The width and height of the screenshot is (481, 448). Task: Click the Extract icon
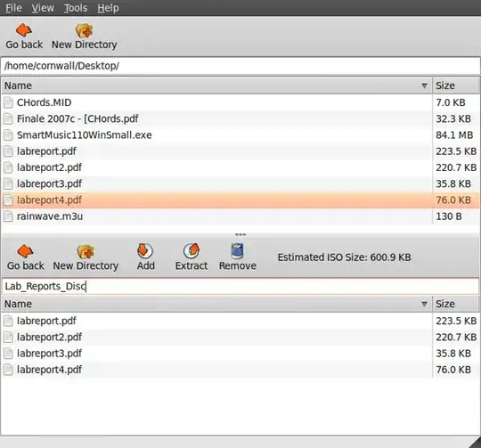pyautogui.click(x=192, y=250)
